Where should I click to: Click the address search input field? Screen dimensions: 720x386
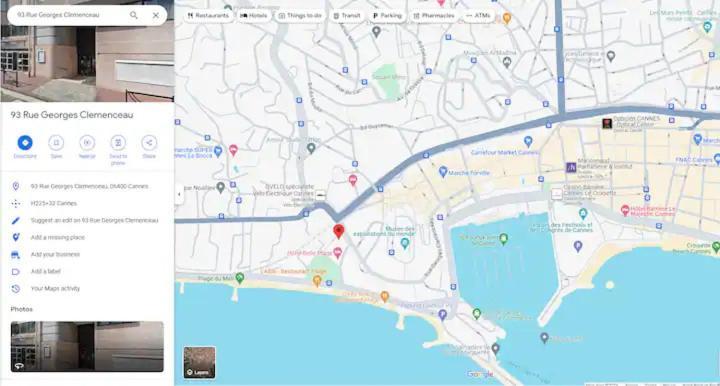coord(69,15)
